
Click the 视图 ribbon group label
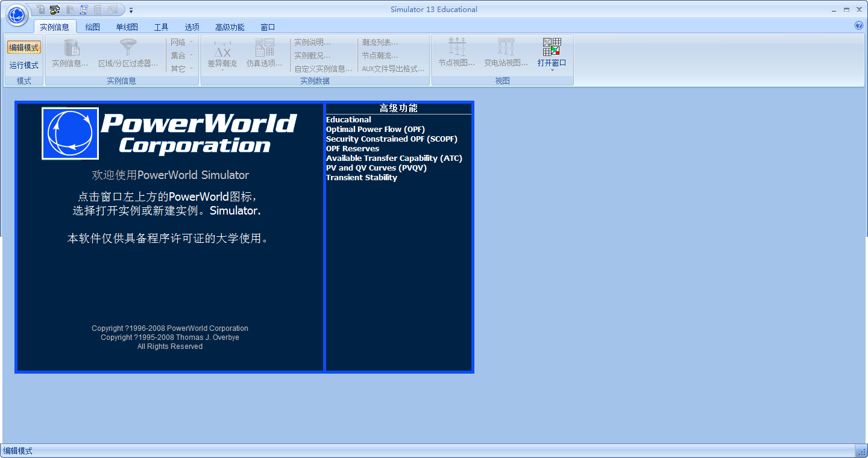click(x=503, y=81)
